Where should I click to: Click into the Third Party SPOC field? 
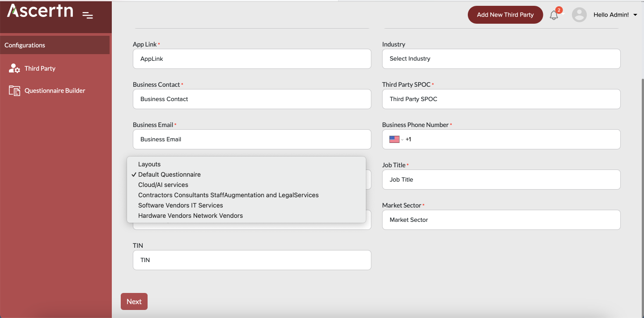pos(501,99)
